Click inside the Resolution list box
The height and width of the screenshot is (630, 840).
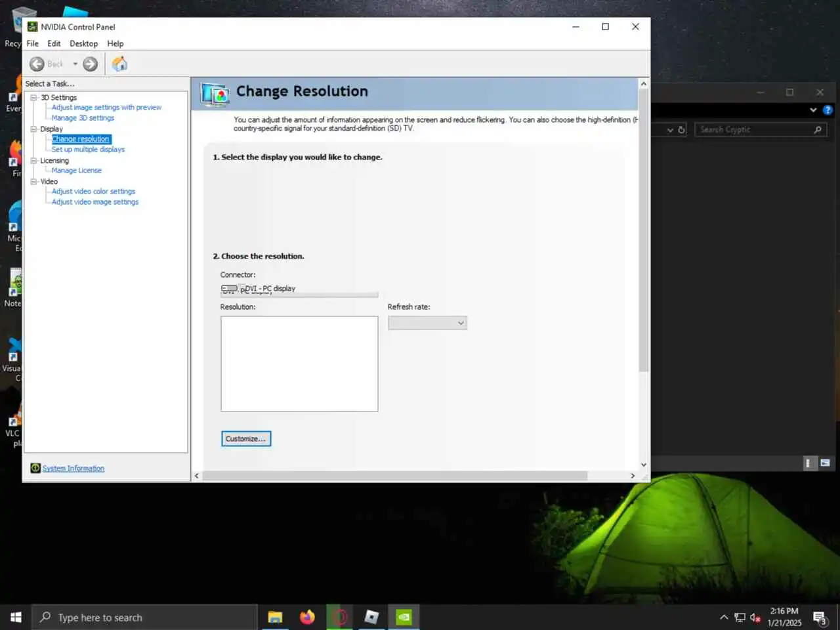click(299, 364)
